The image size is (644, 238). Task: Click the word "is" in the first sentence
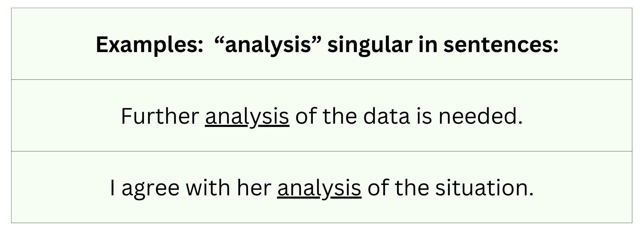[424, 117]
